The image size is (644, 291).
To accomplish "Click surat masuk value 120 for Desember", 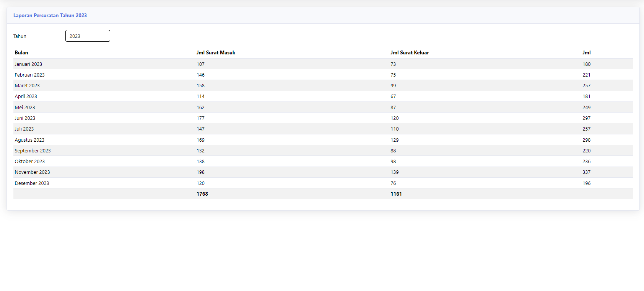I will click(201, 183).
